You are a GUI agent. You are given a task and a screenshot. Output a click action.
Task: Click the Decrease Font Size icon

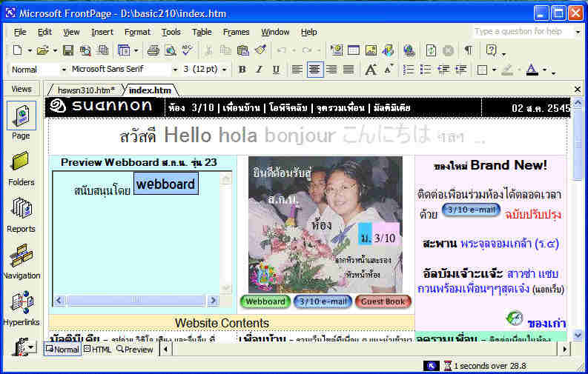point(388,69)
